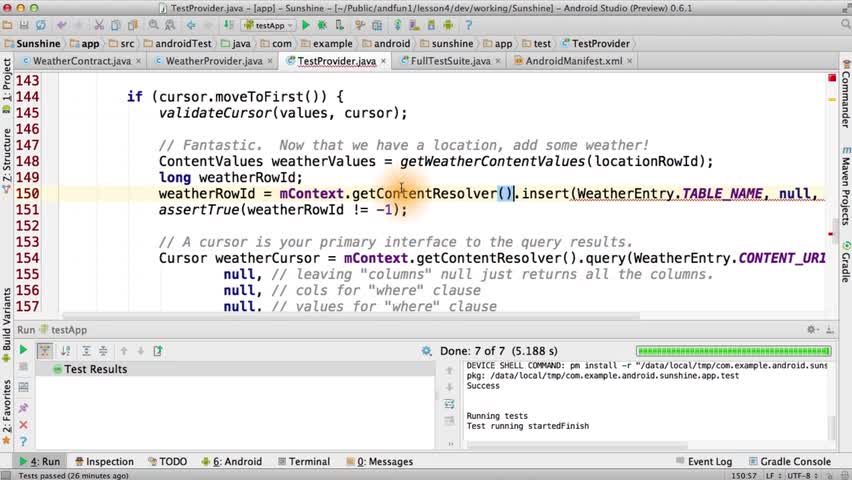This screenshot has height=480, width=852.
Task: Open the 0: Messages tool window
Action: pyautogui.click(x=379, y=461)
